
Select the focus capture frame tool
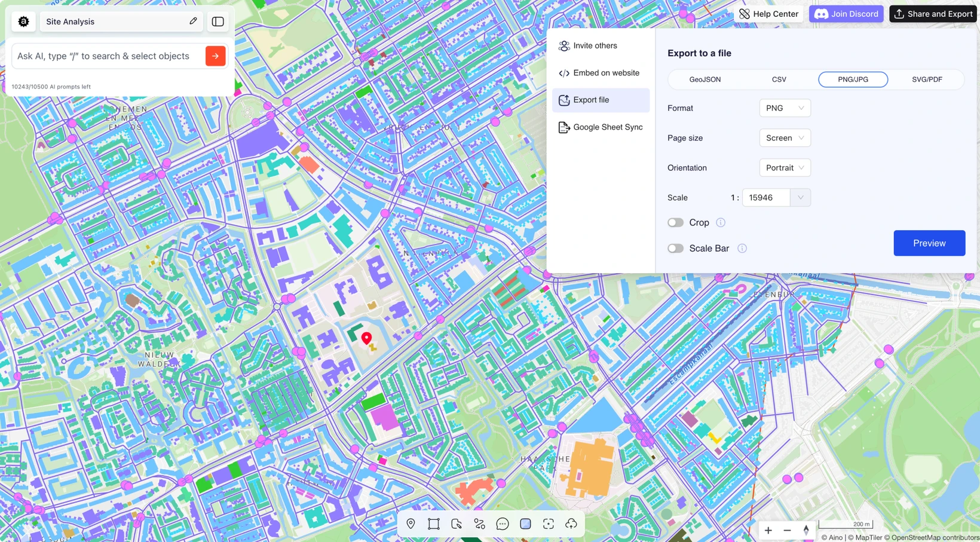pos(549,524)
